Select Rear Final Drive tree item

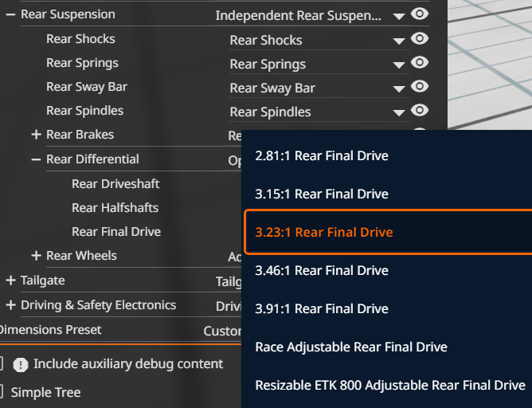(x=116, y=232)
